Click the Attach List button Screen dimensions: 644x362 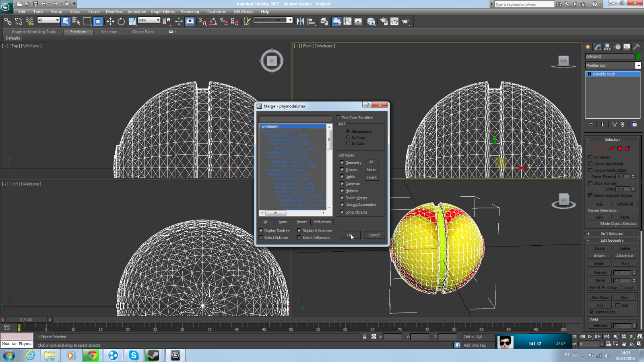click(625, 256)
